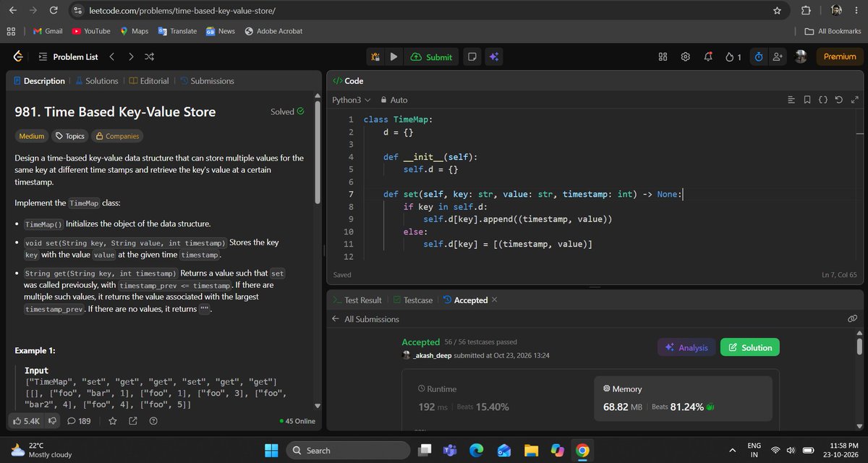Go to the previous problem arrow
868x463 pixels.
(112, 56)
